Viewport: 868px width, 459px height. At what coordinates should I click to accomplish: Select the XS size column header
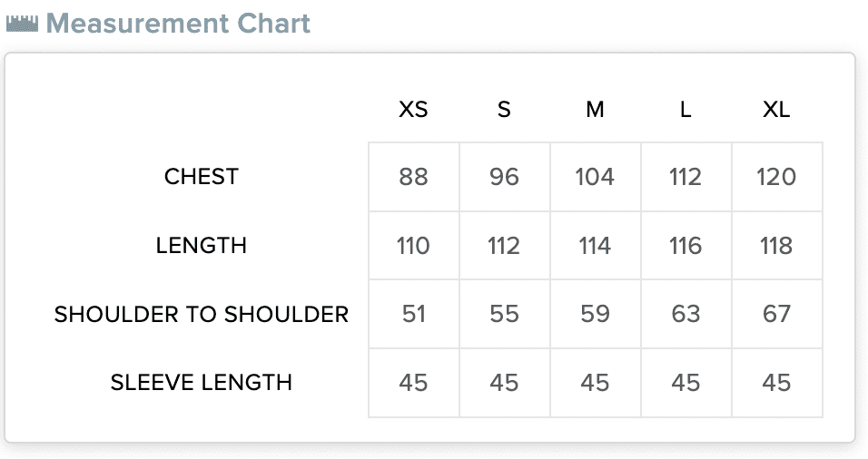[413, 110]
